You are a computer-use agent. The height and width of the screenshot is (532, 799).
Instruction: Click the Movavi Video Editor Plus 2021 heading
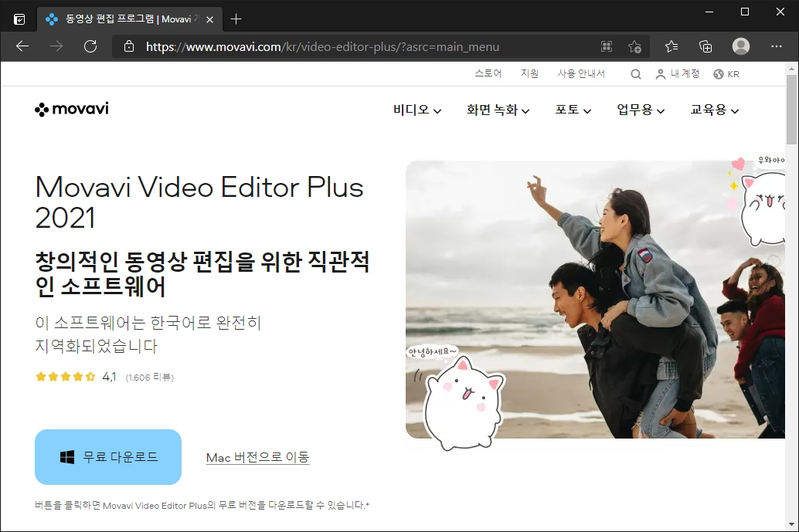pyautogui.click(x=199, y=202)
